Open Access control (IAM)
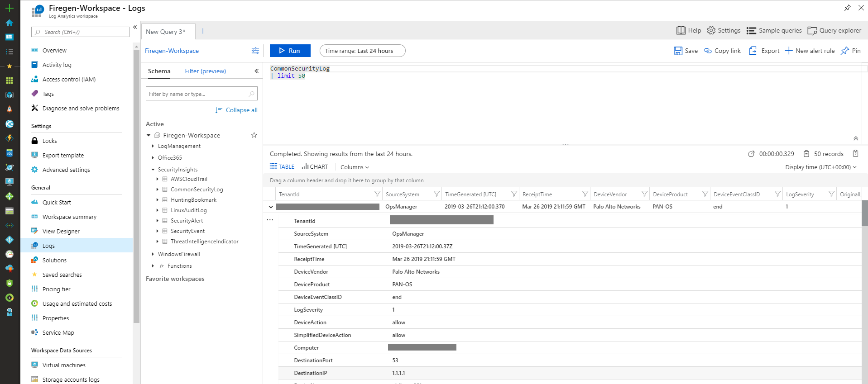This screenshot has height=384, width=868. [x=69, y=79]
